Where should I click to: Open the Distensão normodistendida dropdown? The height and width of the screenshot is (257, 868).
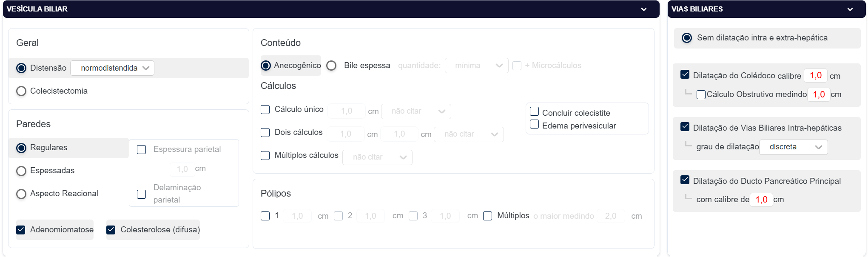(112, 68)
